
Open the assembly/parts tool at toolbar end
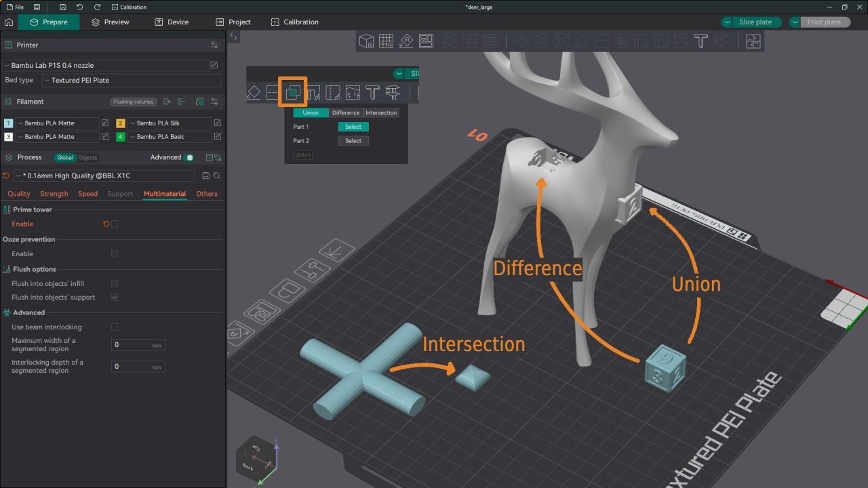pos(753,41)
